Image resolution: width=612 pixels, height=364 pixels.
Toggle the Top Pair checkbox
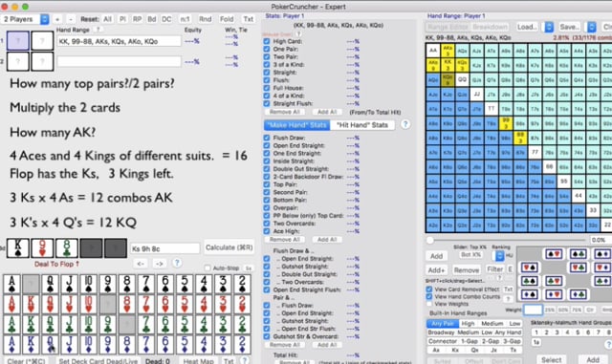tap(267, 184)
